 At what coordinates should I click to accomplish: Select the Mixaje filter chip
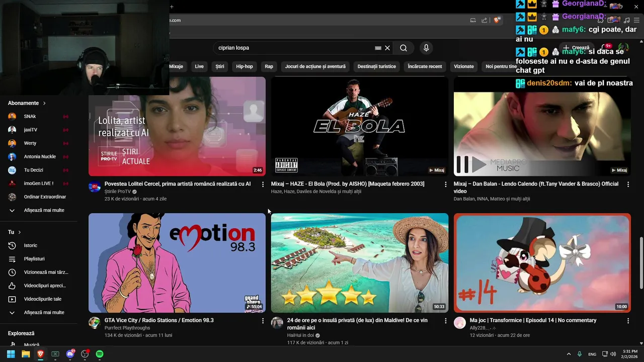click(x=176, y=66)
